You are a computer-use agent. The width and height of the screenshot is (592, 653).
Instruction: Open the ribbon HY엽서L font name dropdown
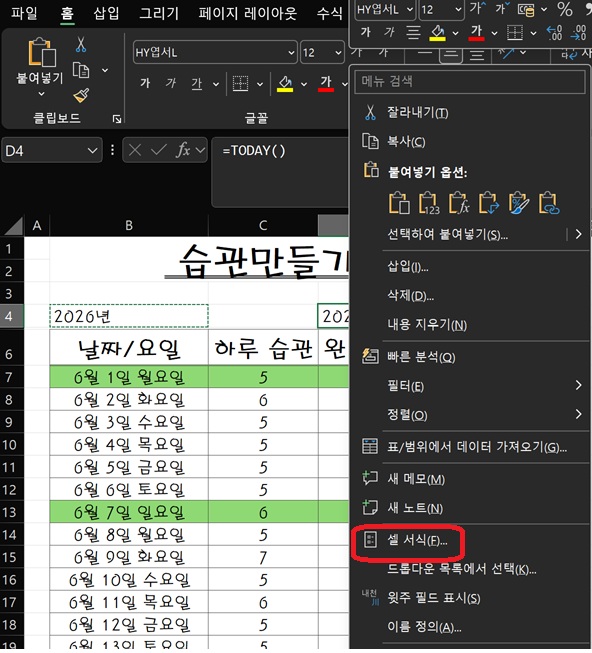point(291,52)
